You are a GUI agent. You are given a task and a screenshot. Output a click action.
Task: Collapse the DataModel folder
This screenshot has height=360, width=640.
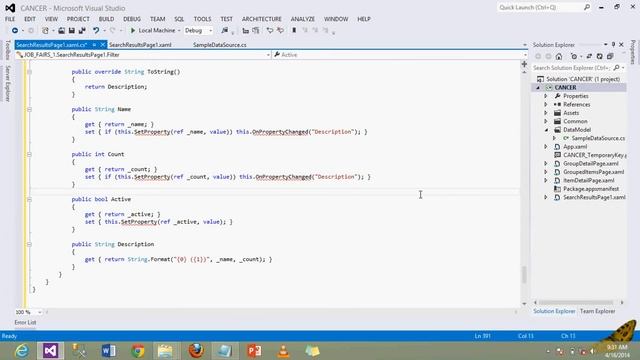[546, 130]
